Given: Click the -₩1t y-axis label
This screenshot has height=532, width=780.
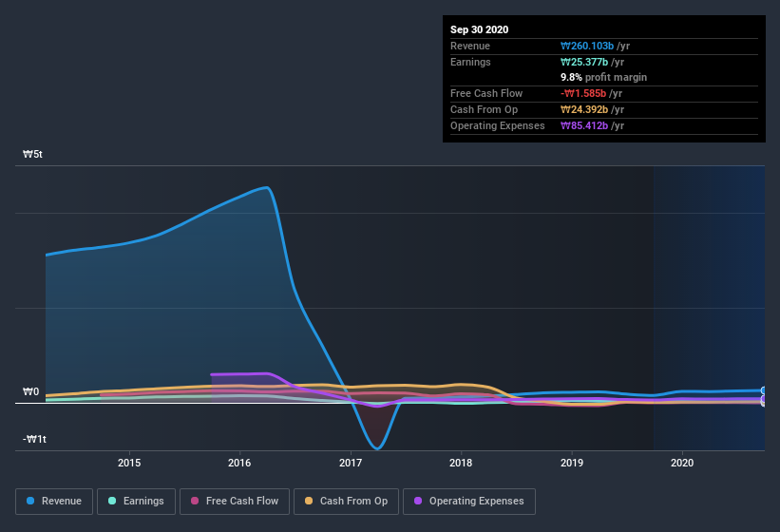Looking at the screenshot, I should pyautogui.click(x=33, y=439).
